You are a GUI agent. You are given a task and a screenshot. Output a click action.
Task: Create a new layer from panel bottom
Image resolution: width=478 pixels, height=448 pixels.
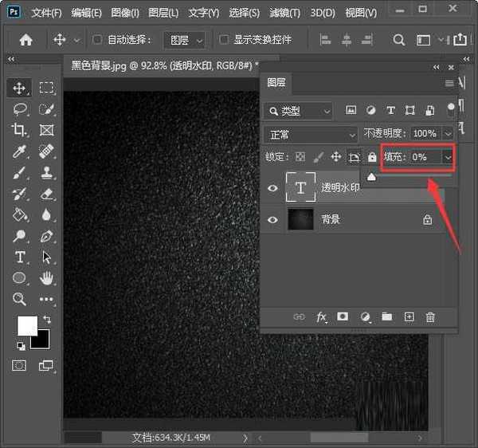click(409, 317)
